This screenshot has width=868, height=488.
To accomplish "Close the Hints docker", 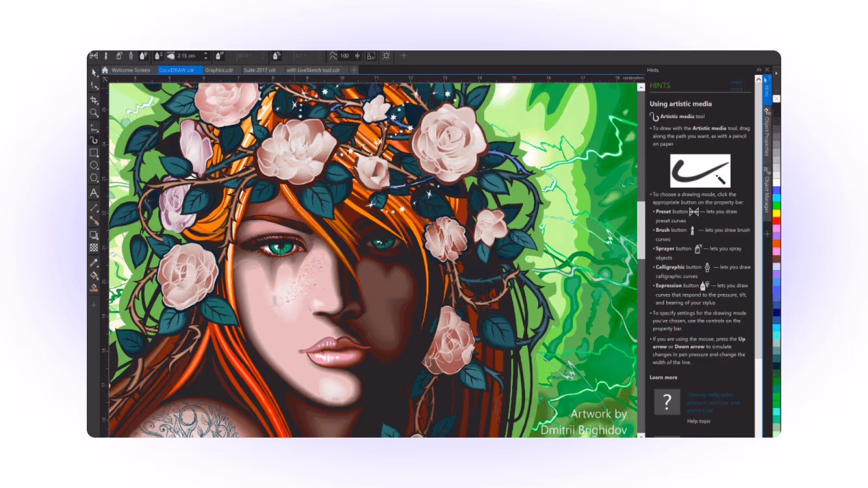I will [767, 70].
